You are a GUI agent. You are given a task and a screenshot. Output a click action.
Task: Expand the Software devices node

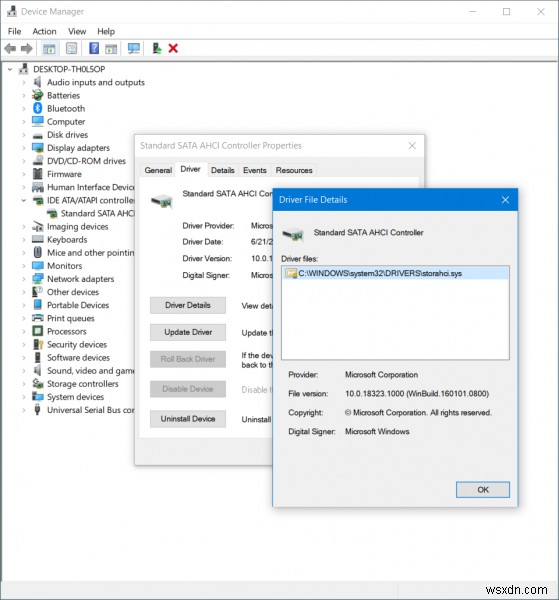[x=23, y=357]
